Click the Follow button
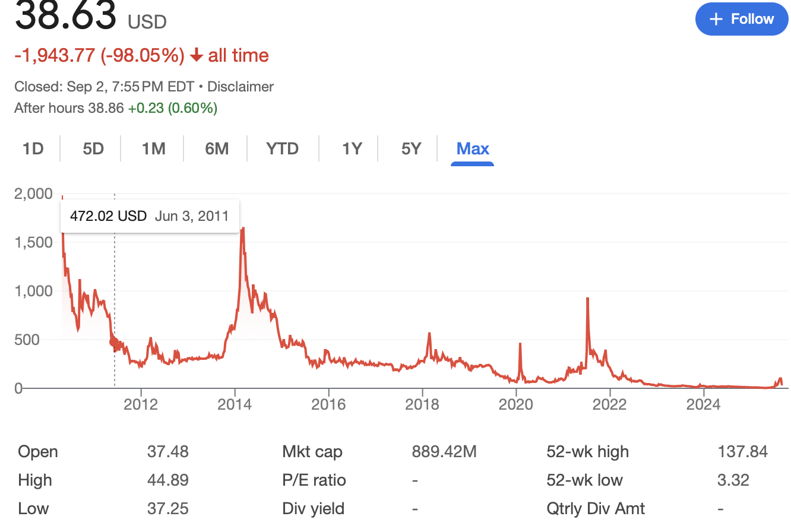The width and height of the screenshot is (791, 532). pos(741,19)
